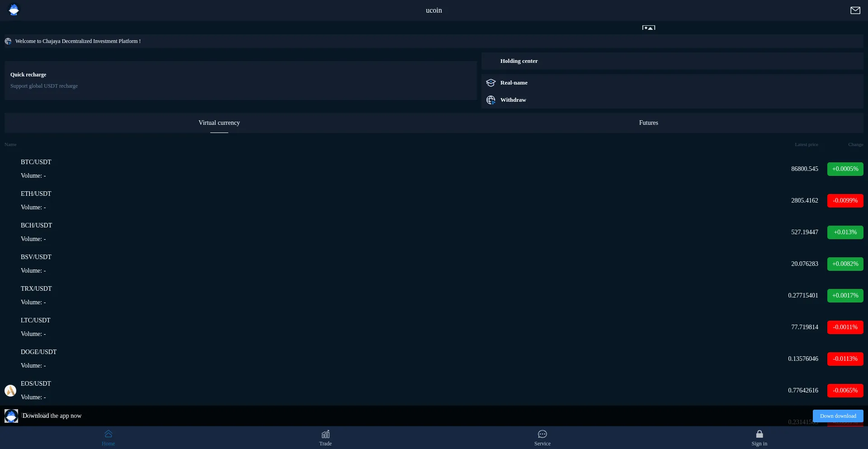The image size is (868, 449).
Task: Click the EOS/USDT coin icon
Action: 10,391
